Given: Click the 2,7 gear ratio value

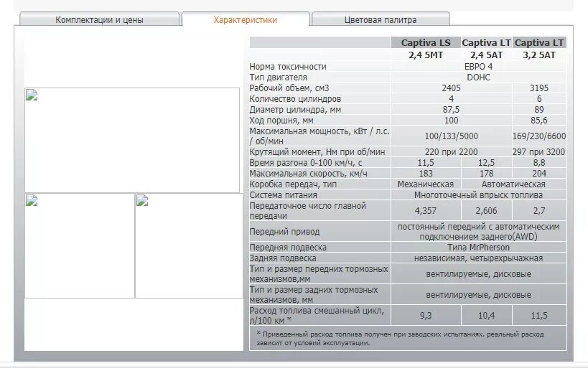Looking at the screenshot, I should [x=539, y=210].
